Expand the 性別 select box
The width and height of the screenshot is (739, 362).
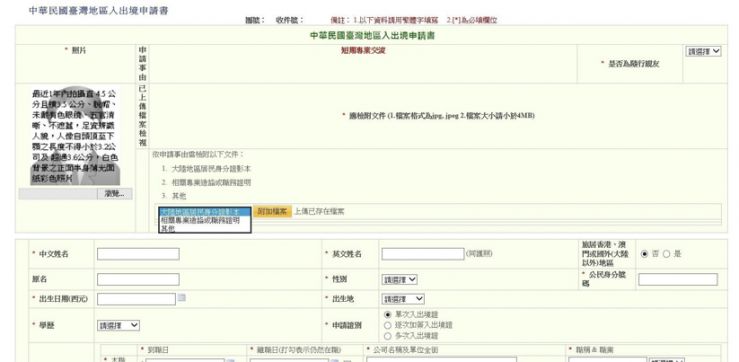[x=399, y=280]
